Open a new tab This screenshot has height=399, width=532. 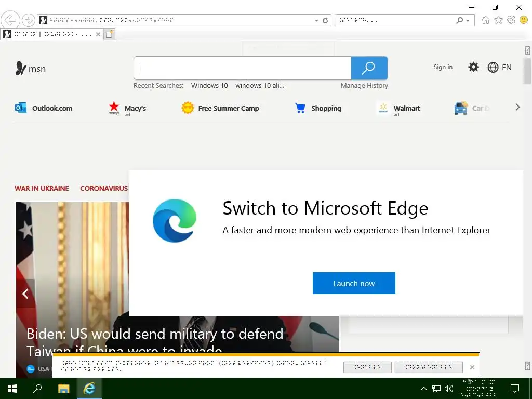tap(109, 34)
